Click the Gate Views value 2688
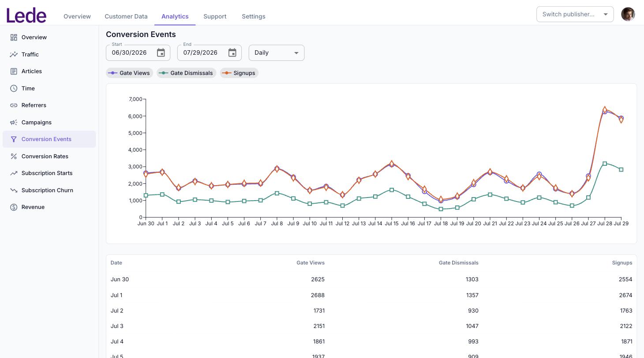The image size is (644, 358). [318, 295]
